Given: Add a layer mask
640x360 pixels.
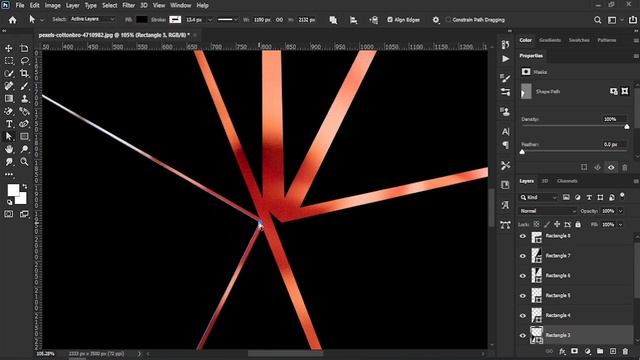Looking at the screenshot, I should pos(574,351).
